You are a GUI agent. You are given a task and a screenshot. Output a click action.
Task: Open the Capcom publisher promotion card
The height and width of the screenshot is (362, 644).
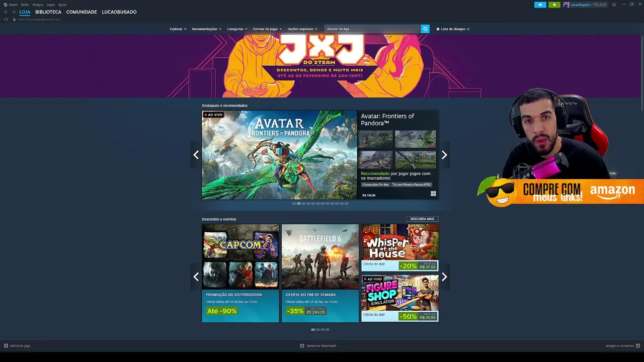click(x=240, y=273)
